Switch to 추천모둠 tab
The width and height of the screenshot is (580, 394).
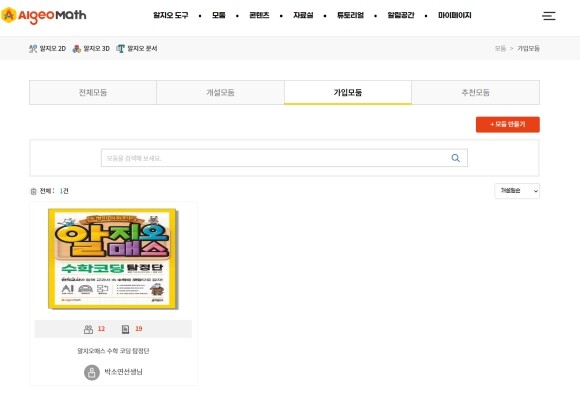click(x=475, y=92)
